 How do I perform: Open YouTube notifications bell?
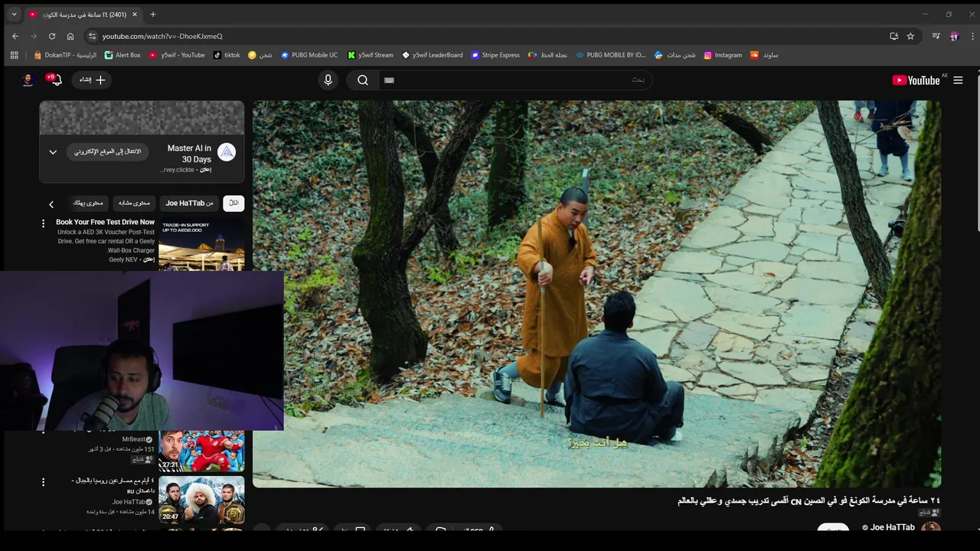(55, 80)
